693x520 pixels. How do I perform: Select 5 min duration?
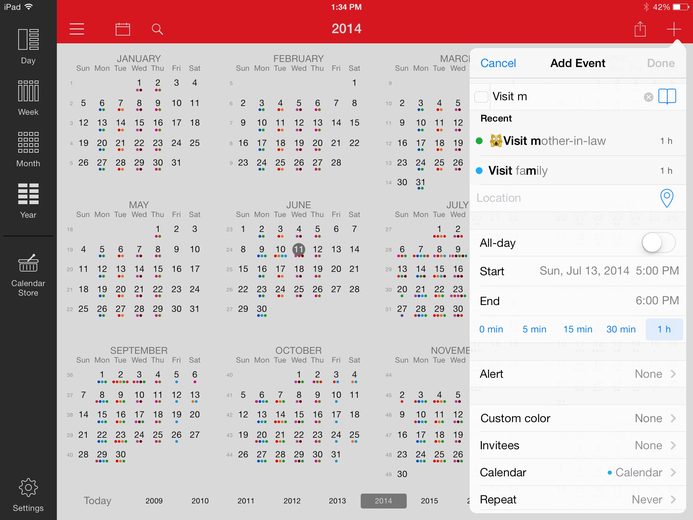[534, 329]
